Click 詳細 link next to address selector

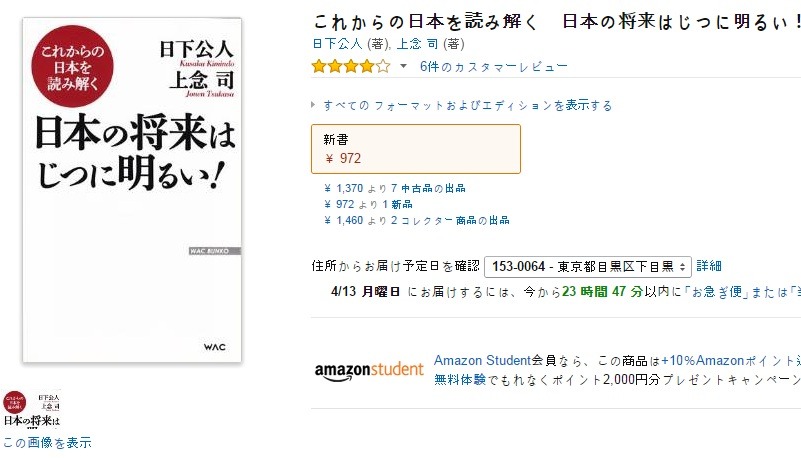click(x=709, y=266)
